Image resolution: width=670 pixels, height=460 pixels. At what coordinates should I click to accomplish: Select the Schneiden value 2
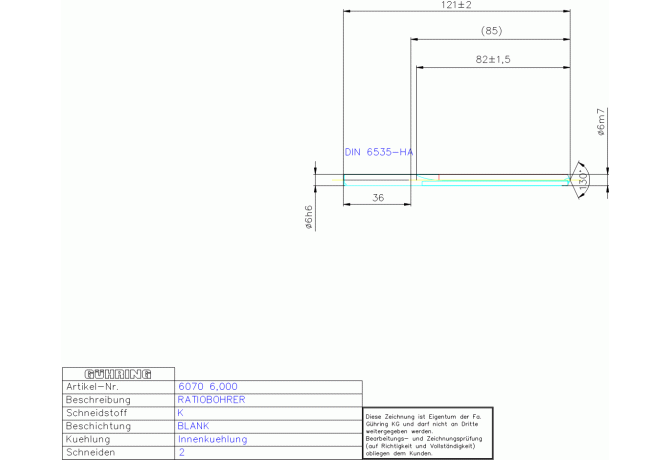coord(181,452)
